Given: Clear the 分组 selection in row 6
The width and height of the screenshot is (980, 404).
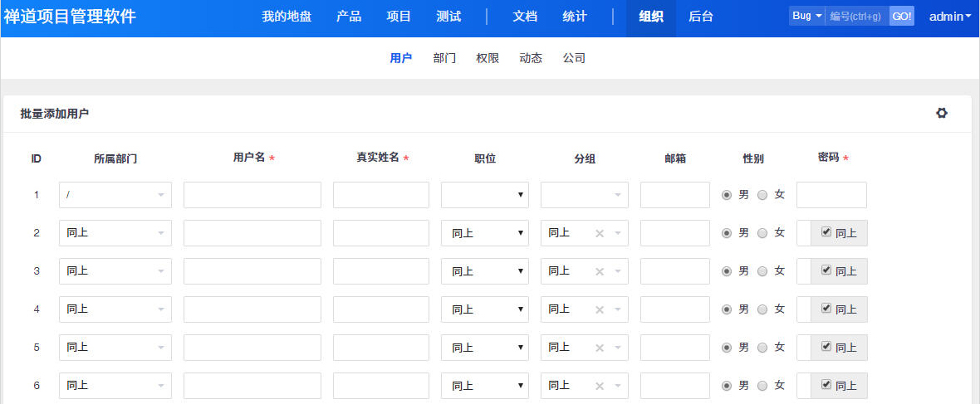Looking at the screenshot, I should click(x=599, y=386).
